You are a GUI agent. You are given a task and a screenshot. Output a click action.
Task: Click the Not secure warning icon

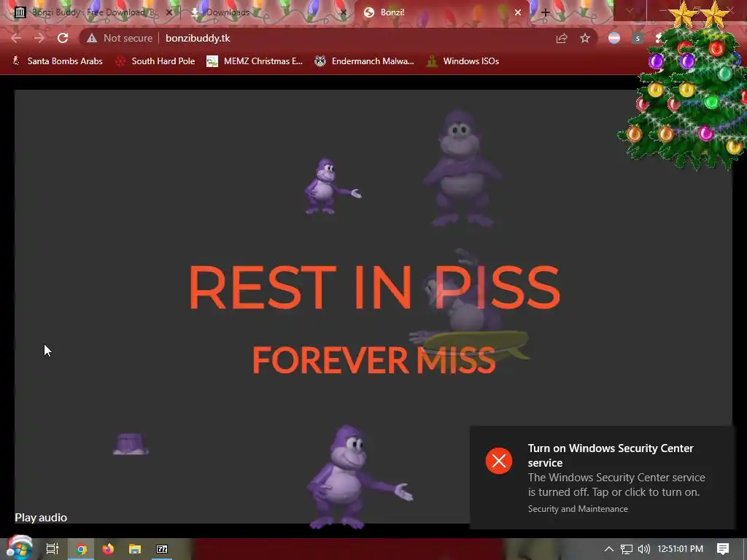(x=92, y=38)
